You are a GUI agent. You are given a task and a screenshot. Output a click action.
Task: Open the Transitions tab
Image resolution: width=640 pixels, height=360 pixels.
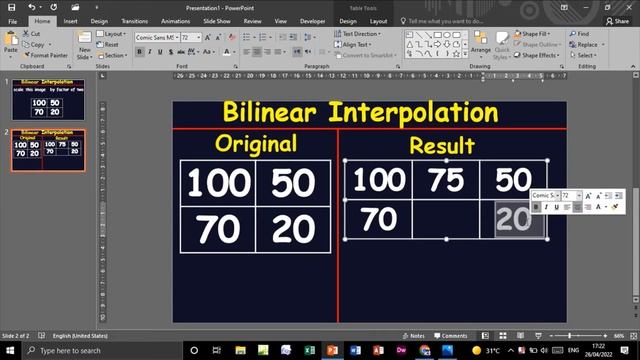click(x=134, y=21)
